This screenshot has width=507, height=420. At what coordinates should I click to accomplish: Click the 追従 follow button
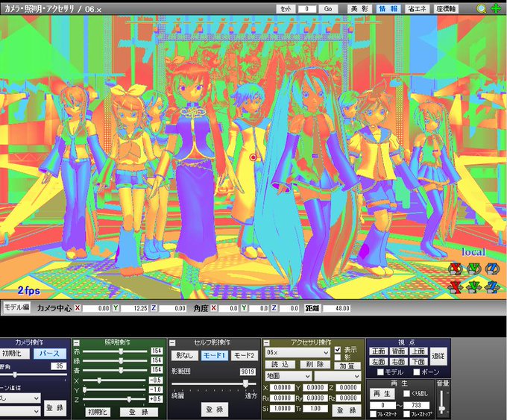438,356
